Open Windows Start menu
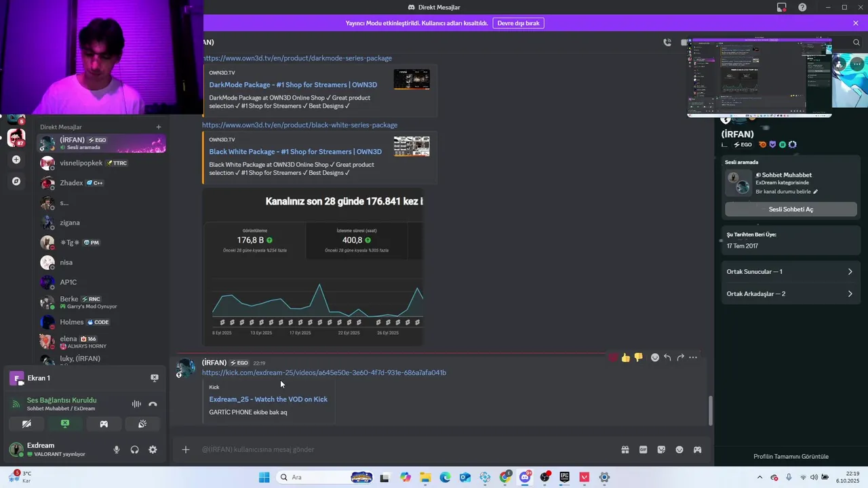 pyautogui.click(x=264, y=477)
